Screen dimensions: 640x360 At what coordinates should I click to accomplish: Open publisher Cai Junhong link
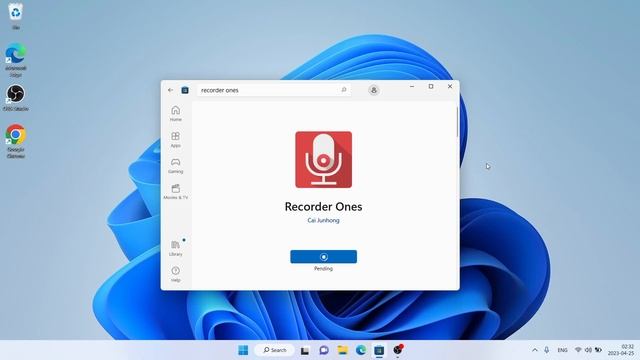tap(323, 220)
